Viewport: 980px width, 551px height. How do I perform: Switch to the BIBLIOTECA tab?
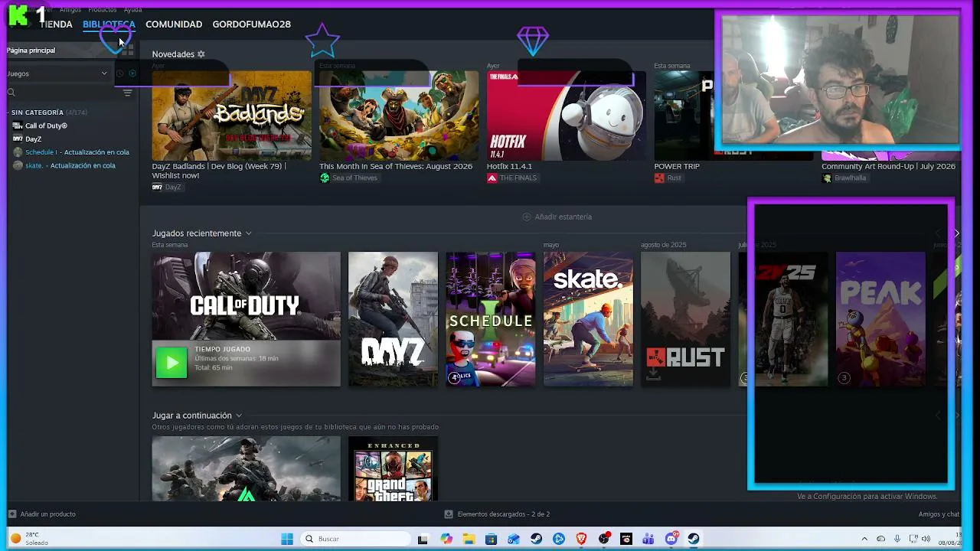coord(109,24)
